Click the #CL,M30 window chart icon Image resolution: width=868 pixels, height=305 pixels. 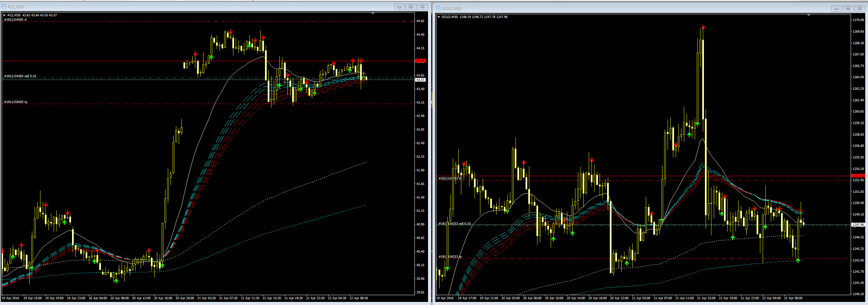4,7
